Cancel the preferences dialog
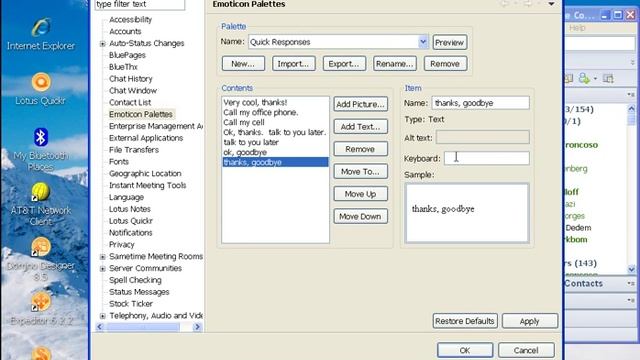Image resolution: width=640 pixels, height=360 pixels. point(526,350)
